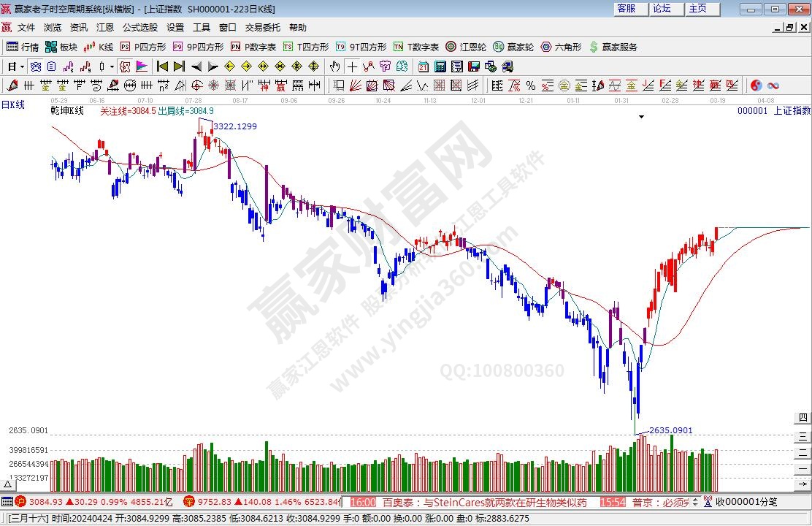This screenshot has width=812, height=526.
Task: Jump to first bar with skip-start arrow
Action: pos(162,66)
